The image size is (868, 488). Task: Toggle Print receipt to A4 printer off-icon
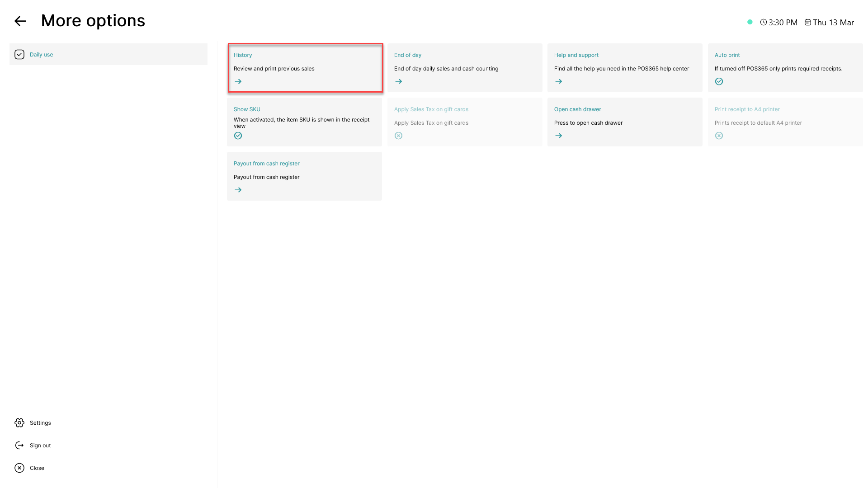pyautogui.click(x=719, y=136)
